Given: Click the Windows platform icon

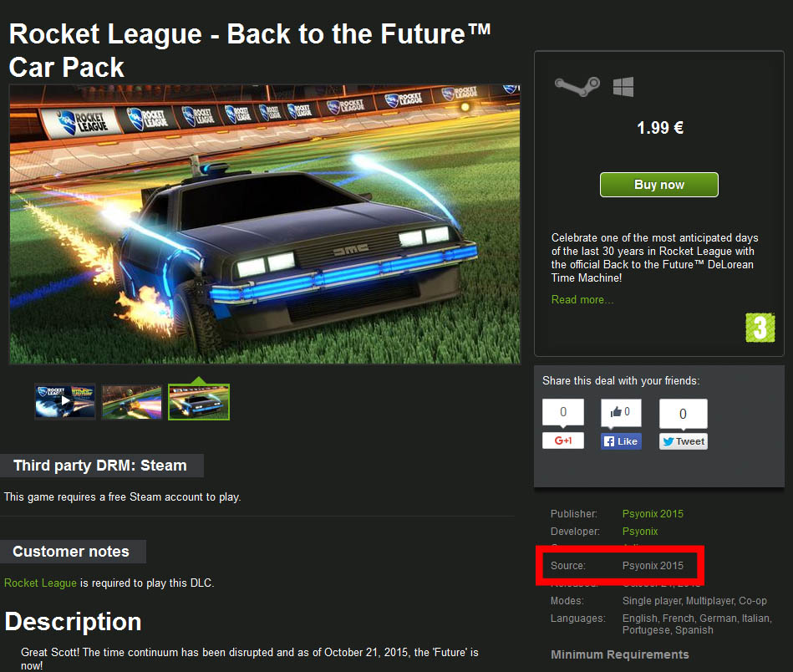Looking at the screenshot, I should point(623,87).
